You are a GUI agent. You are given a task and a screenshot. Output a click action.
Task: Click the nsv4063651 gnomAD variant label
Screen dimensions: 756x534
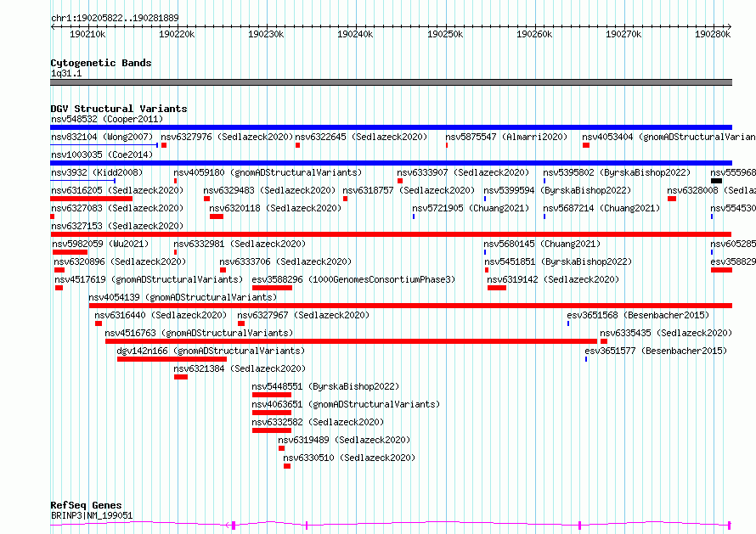coord(346,404)
